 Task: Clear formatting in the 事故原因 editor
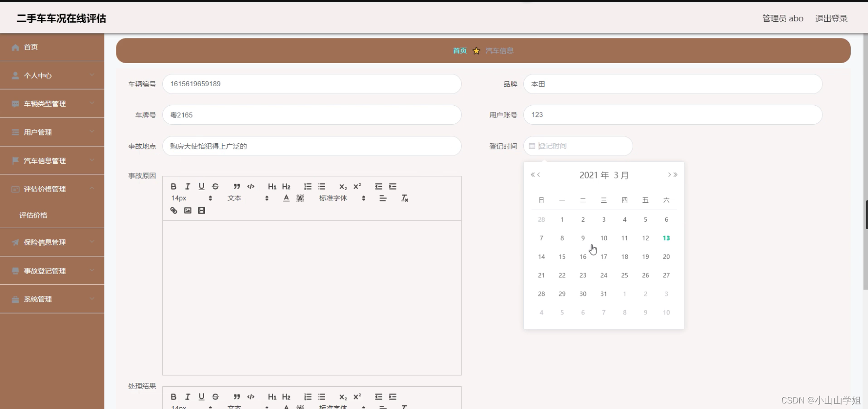pyautogui.click(x=405, y=198)
